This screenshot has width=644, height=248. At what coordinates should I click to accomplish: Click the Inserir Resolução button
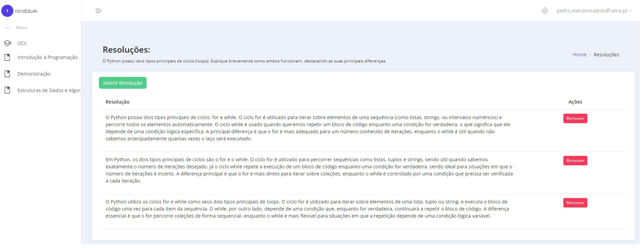coord(122,83)
